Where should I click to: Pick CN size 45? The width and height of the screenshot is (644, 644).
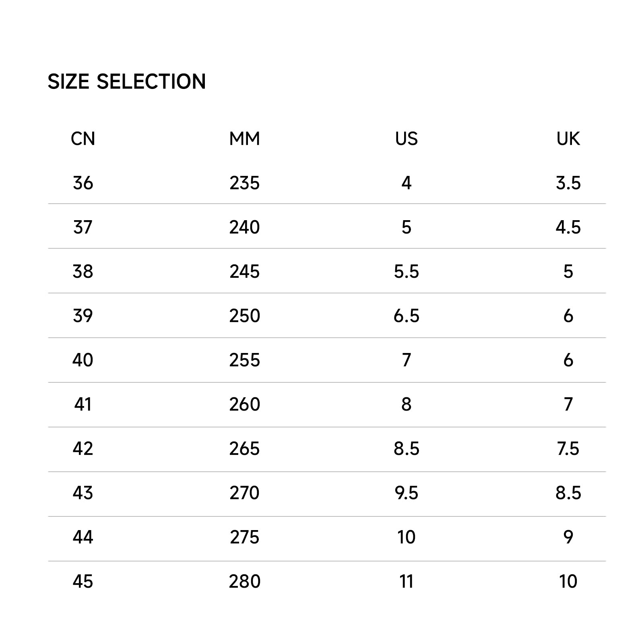[x=83, y=582]
